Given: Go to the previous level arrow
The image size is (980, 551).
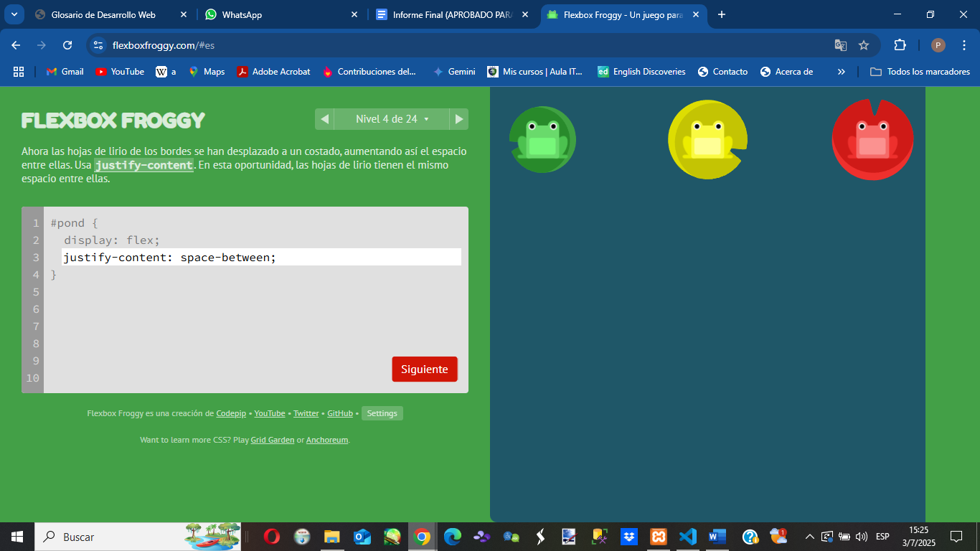Looking at the screenshot, I should [324, 119].
